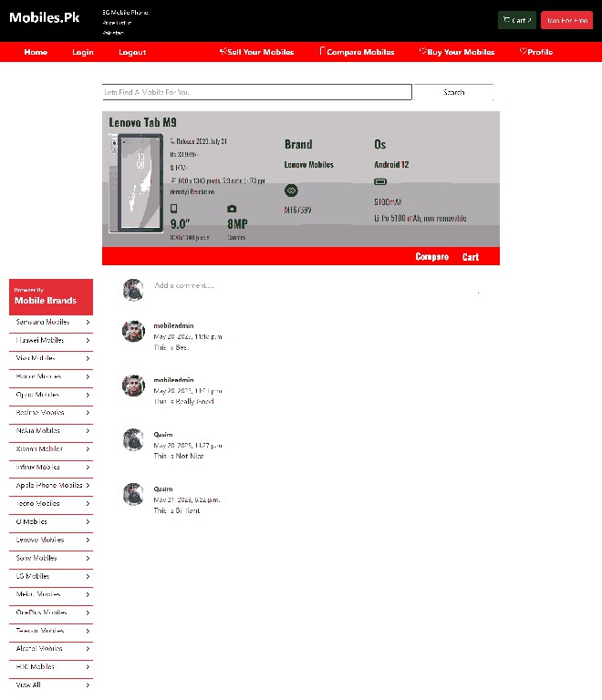Go to the Profile page

point(536,52)
